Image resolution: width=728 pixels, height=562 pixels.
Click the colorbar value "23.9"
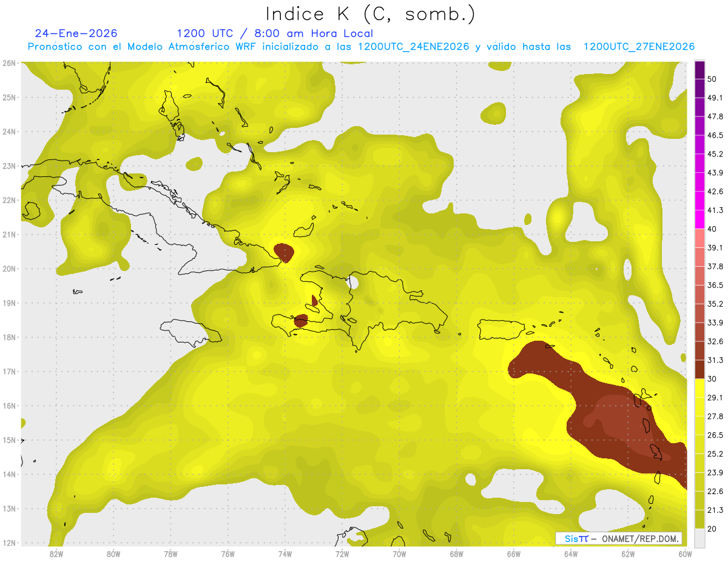point(715,472)
